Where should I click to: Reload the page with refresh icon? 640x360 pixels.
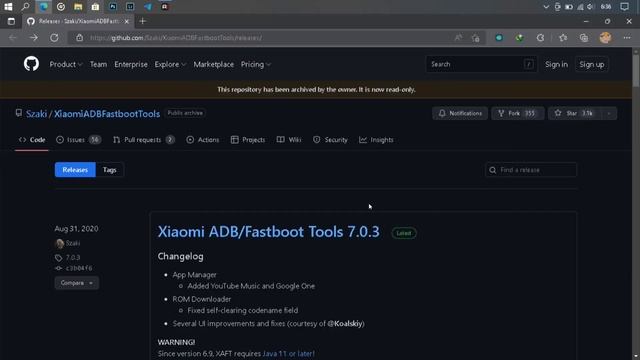pyautogui.click(x=54, y=38)
